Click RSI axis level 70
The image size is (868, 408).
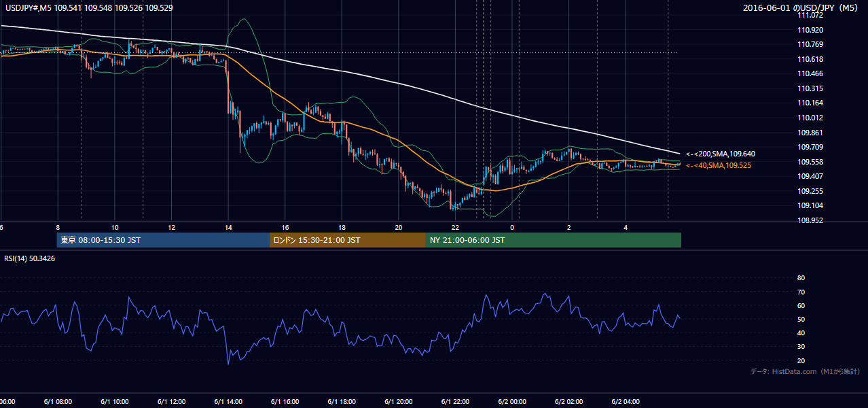[x=801, y=292]
